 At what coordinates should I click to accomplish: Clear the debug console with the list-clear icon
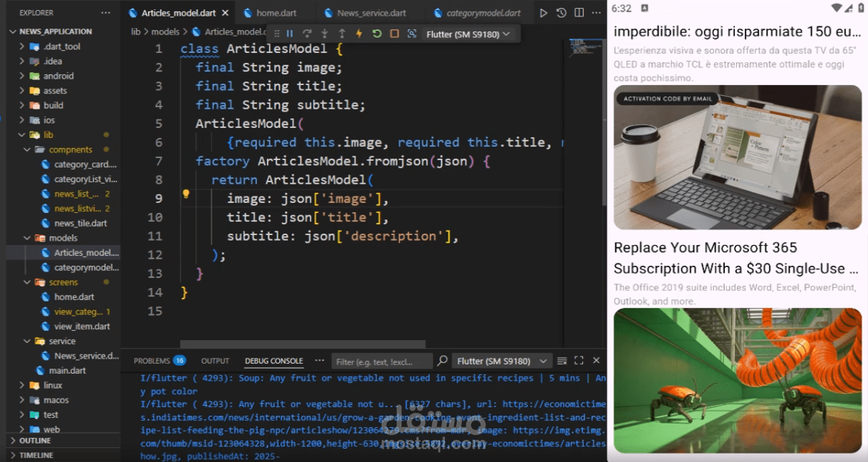click(x=562, y=361)
